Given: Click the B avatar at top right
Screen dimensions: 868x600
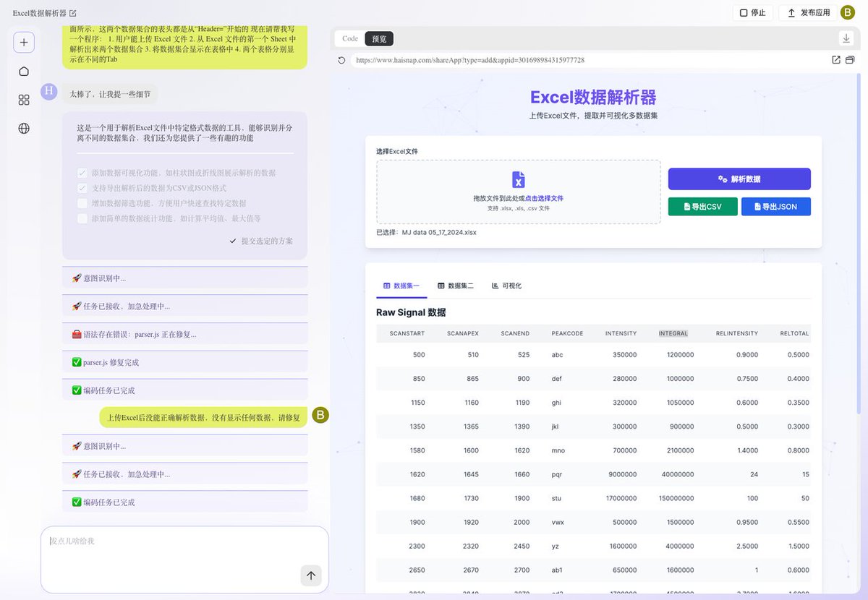Looking at the screenshot, I should pos(847,12).
